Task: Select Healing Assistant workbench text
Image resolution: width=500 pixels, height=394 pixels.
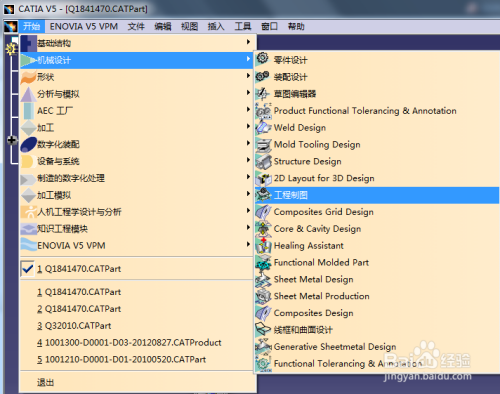Action: tap(309, 246)
